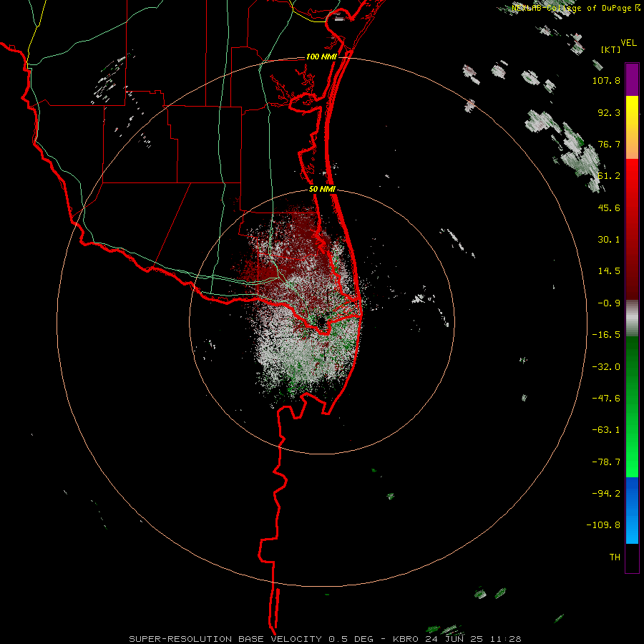
Task: Select the -78.7 velocity scale value
Action: [x=606, y=462]
